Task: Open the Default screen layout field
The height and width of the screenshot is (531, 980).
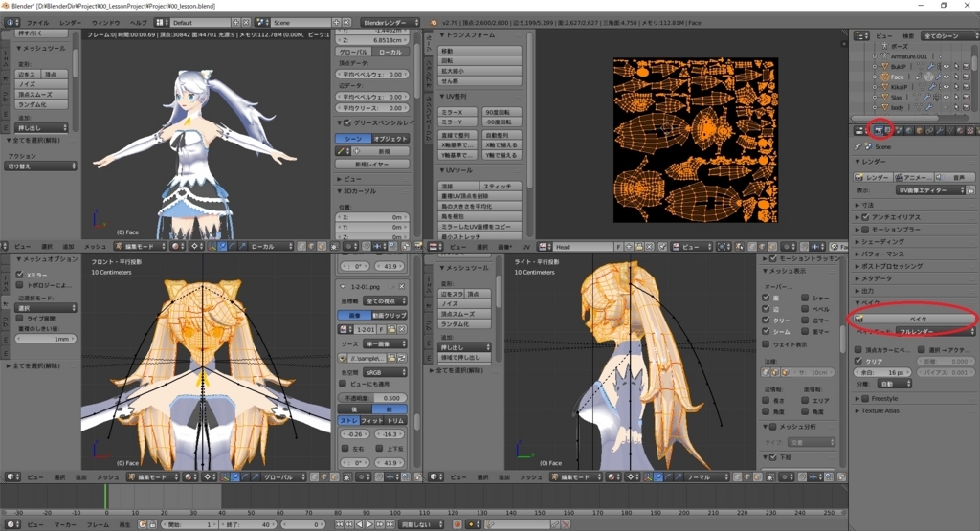Action: point(200,23)
